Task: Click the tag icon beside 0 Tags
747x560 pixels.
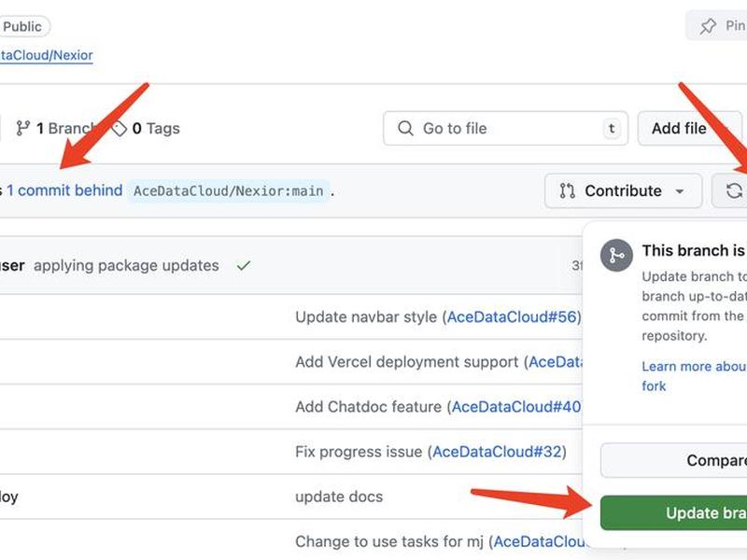Action: tap(120, 128)
